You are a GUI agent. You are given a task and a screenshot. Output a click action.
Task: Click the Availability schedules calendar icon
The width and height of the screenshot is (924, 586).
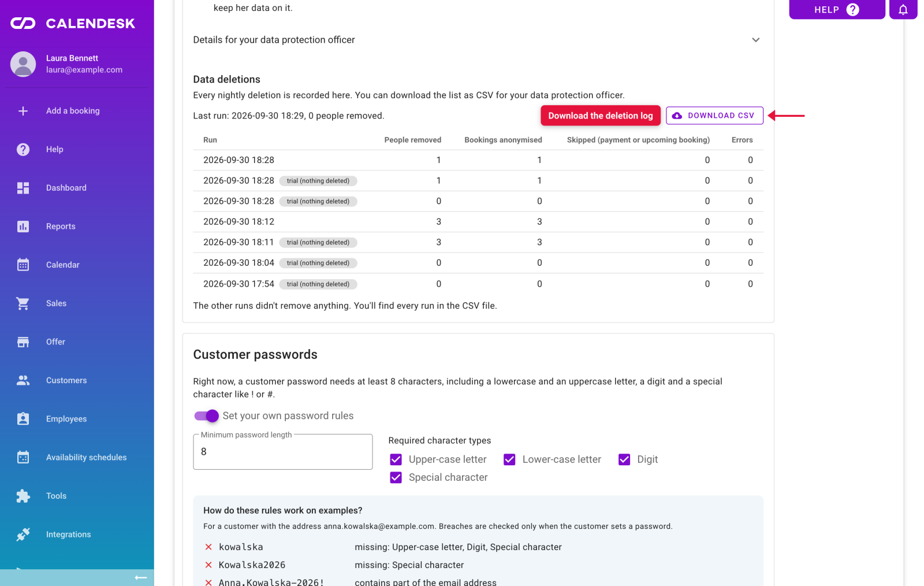(x=23, y=457)
